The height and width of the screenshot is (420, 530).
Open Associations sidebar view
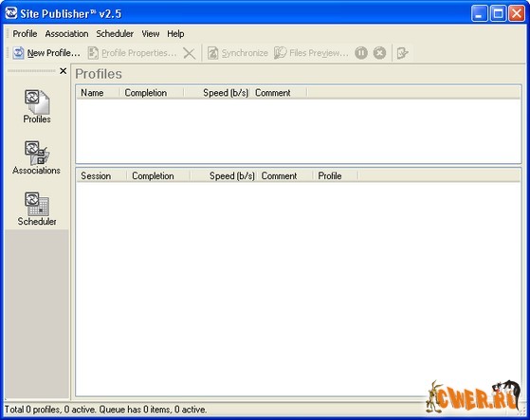tap(37, 157)
